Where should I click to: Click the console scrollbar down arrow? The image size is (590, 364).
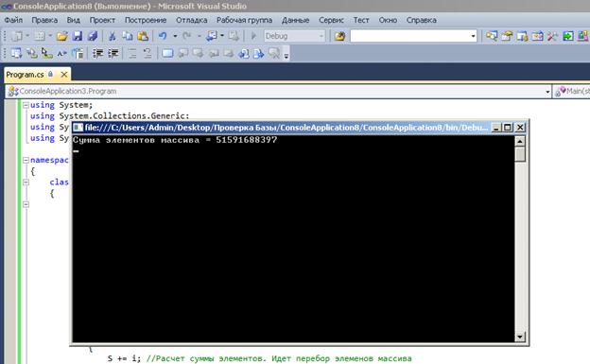point(520,337)
